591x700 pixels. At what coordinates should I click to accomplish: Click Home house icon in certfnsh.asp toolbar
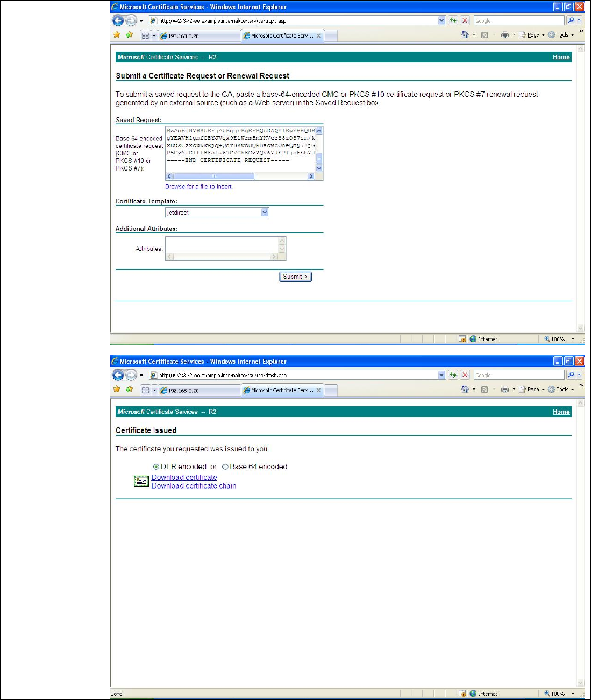click(465, 390)
